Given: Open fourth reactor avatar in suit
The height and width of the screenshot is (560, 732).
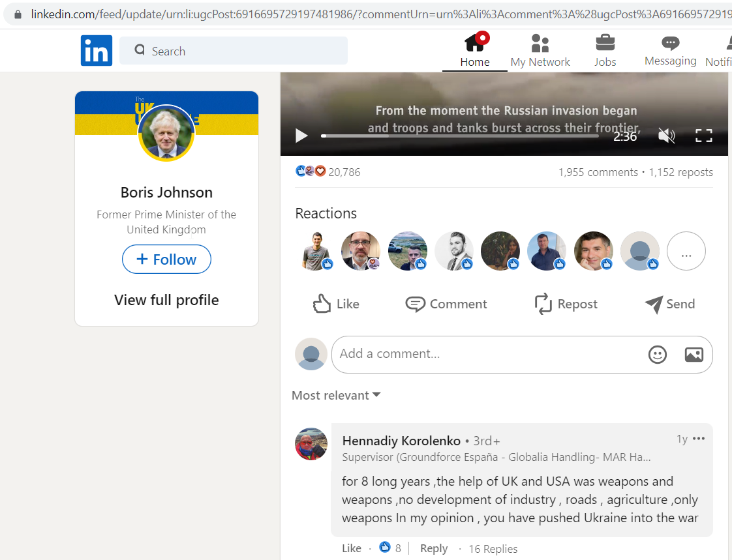Looking at the screenshot, I should (x=454, y=251).
